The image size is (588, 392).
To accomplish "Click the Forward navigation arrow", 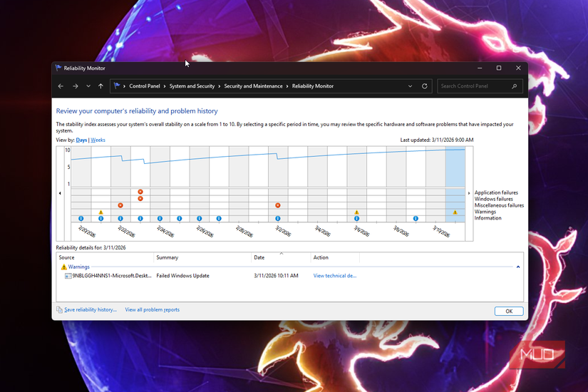I will pos(76,86).
